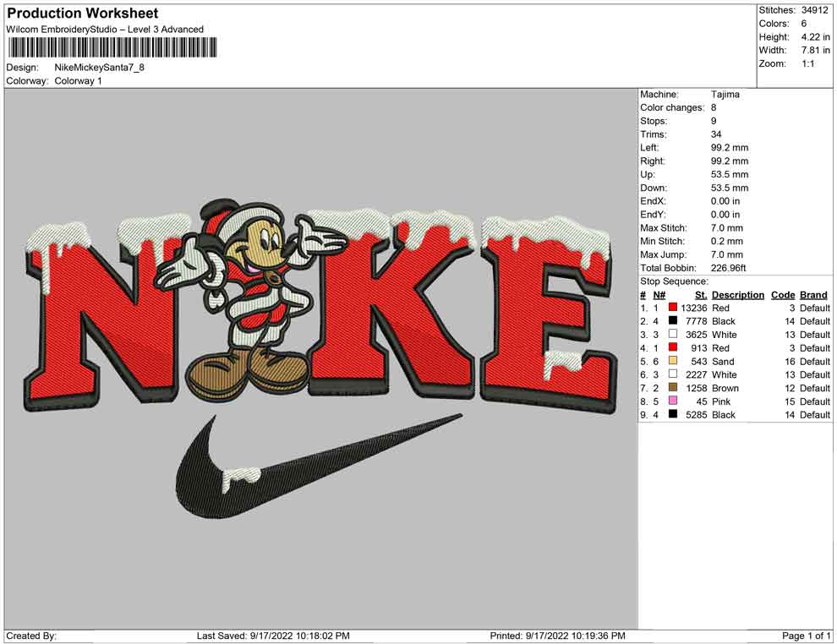Click the 'St.' column header
Viewport: 837px width, 644px height.
(701, 295)
